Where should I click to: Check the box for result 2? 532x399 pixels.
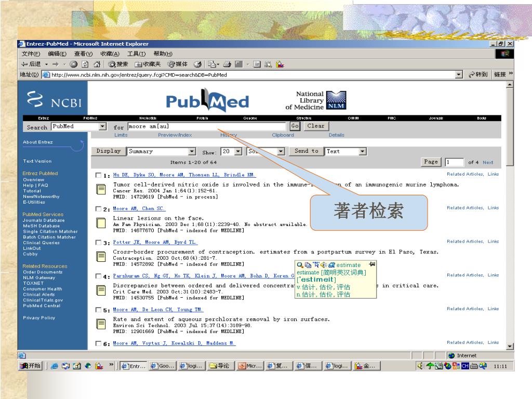click(x=98, y=209)
